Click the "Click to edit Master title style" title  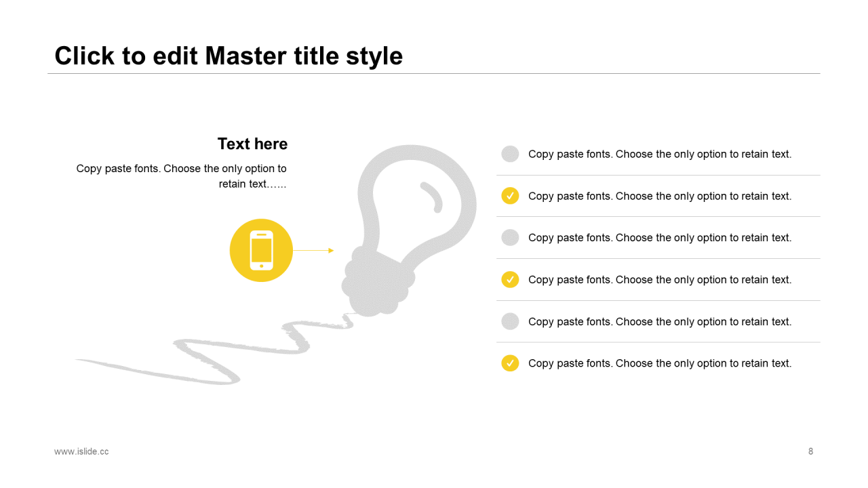229,56
